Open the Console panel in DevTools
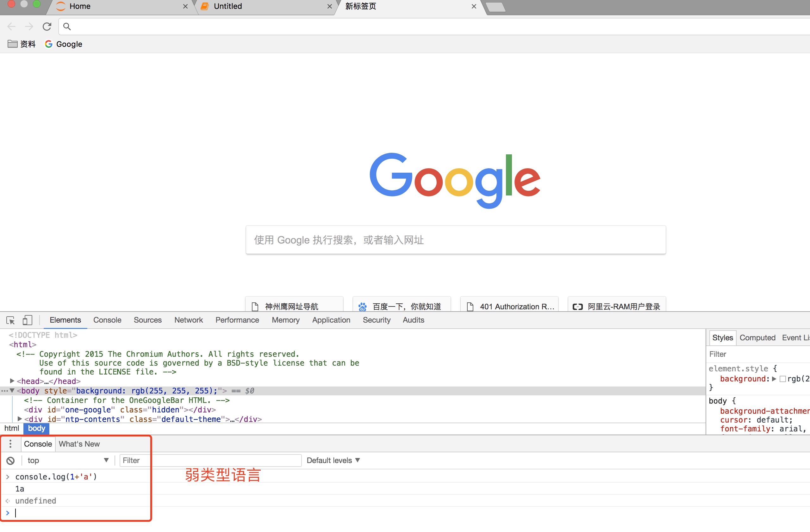Viewport: 810px width, 532px height. click(x=107, y=320)
